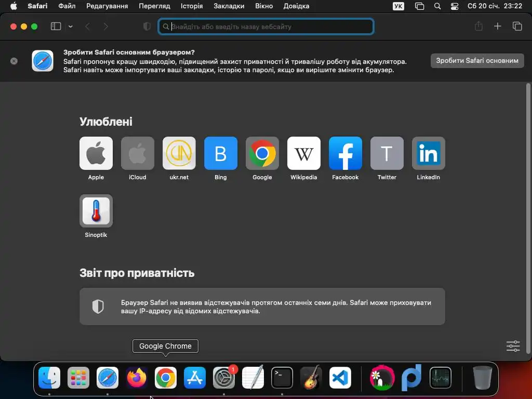Open a new tab with plus icon
This screenshot has width=532, height=399.
tap(497, 26)
